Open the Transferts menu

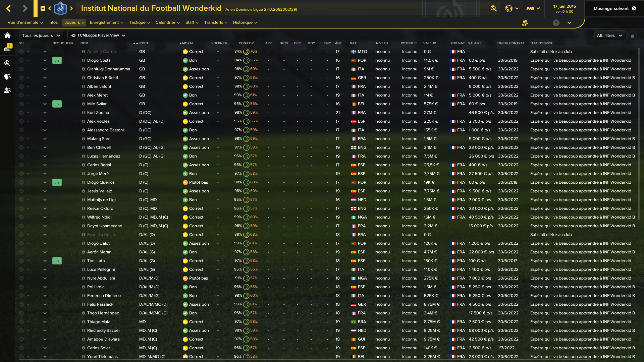(x=216, y=22)
